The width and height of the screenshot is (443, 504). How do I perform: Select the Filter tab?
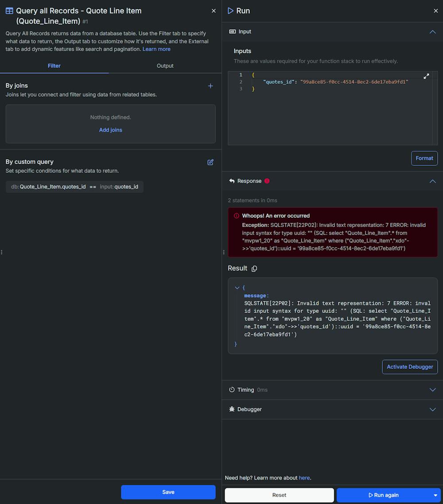[54, 66]
